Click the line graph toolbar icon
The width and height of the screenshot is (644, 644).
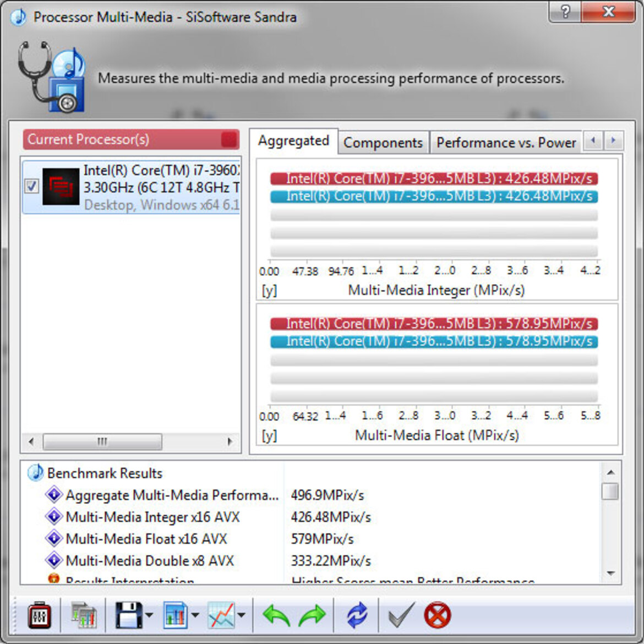[x=221, y=615]
